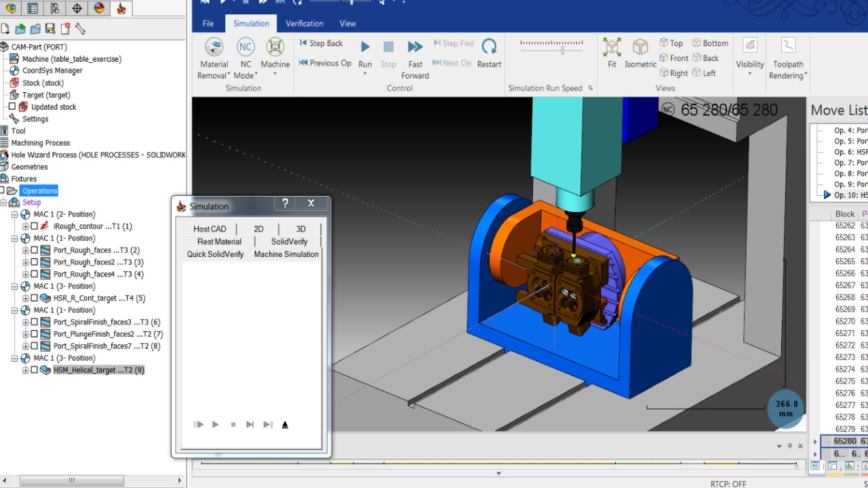Check the Port_Rough_faces operation checkbox
868x488 pixels.
click(x=35, y=250)
